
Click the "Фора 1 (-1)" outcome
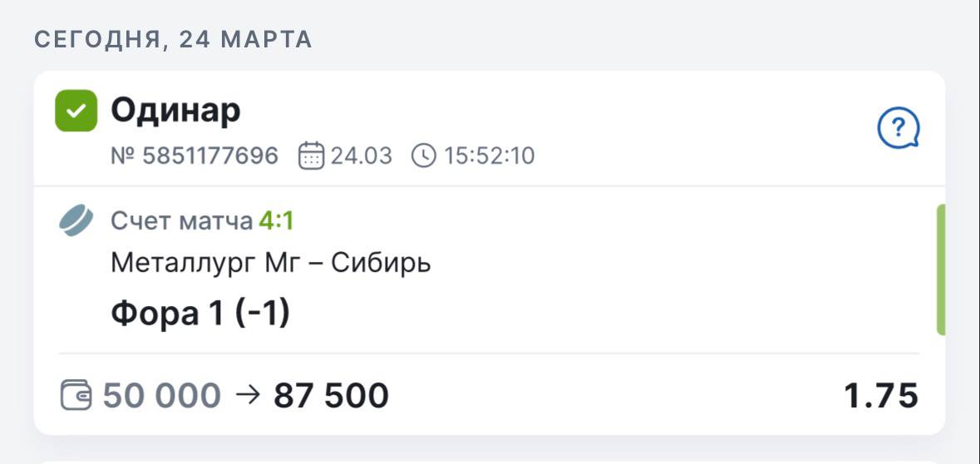click(200, 313)
